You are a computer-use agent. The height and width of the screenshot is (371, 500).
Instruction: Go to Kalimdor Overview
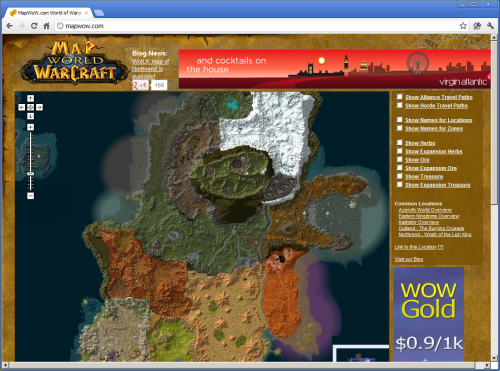click(419, 222)
